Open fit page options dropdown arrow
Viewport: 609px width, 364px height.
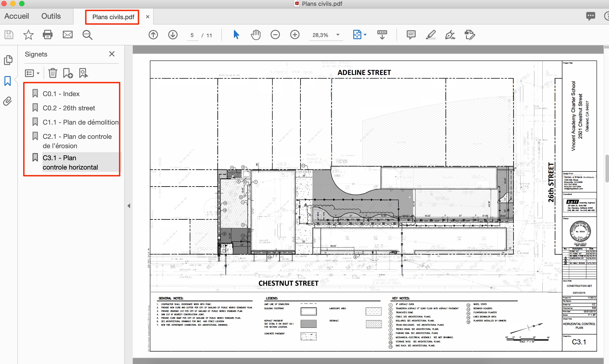365,35
